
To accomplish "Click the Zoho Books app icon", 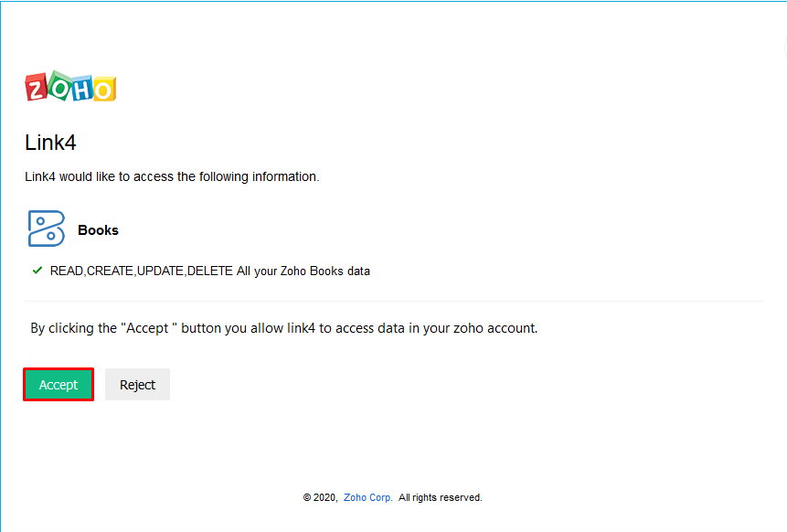I will (47, 229).
